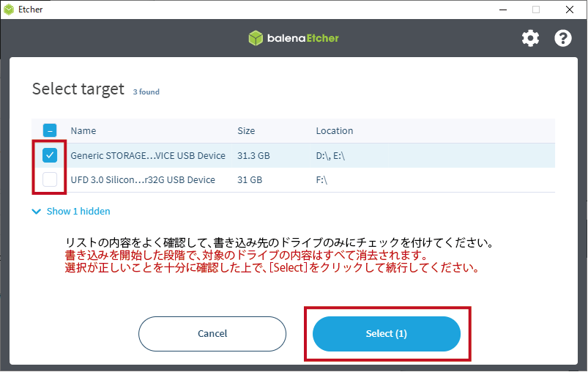This screenshot has height=372, width=588.
Task: Click the Cancel button
Action: click(x=212, y=334)
